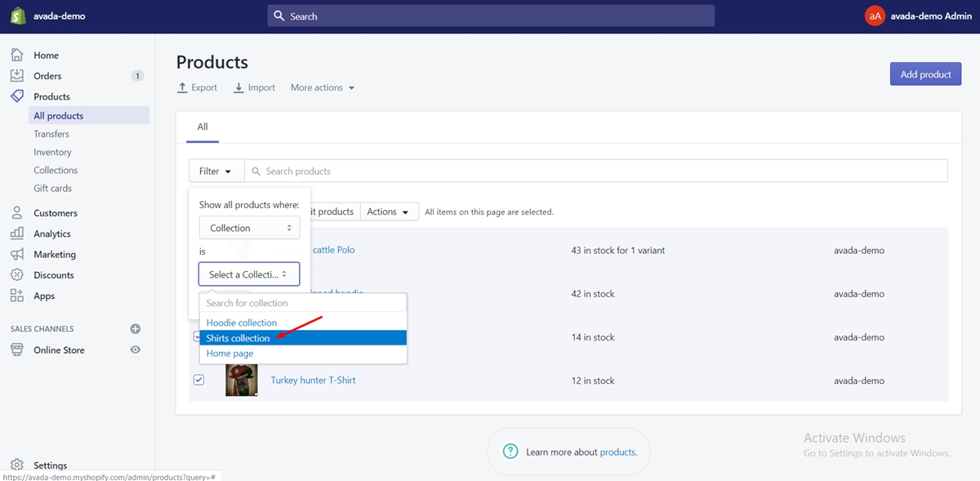Click the Add product button
980x481 pixels.
(x=925, y=74)
